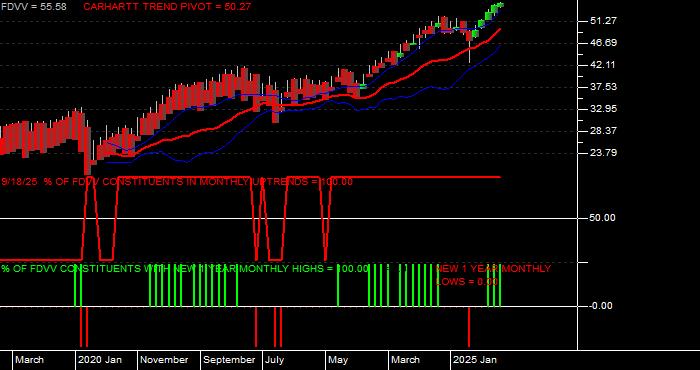This screenshot has height=370, width=700.
Task: Click the red new-lows bar above 2025 Jan
Action: (469, 327)
